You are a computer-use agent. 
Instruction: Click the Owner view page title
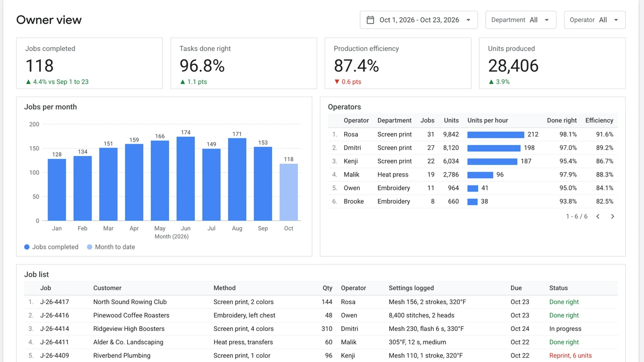[x=49, y=20]
